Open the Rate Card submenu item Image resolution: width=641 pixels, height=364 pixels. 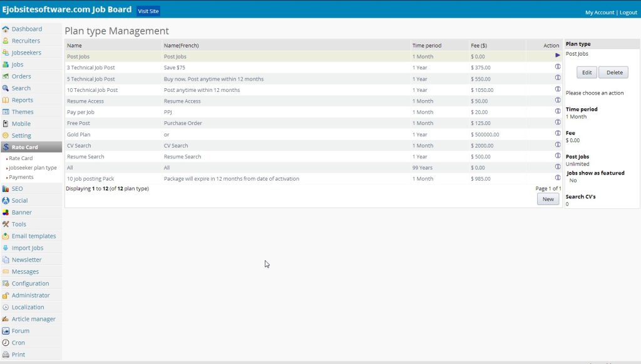(21, 158)
